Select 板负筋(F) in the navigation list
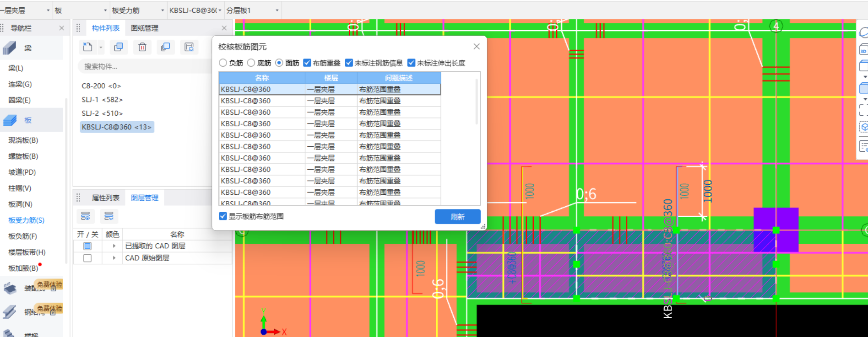This screenshot has height=337, width=868. pos(23,236)
